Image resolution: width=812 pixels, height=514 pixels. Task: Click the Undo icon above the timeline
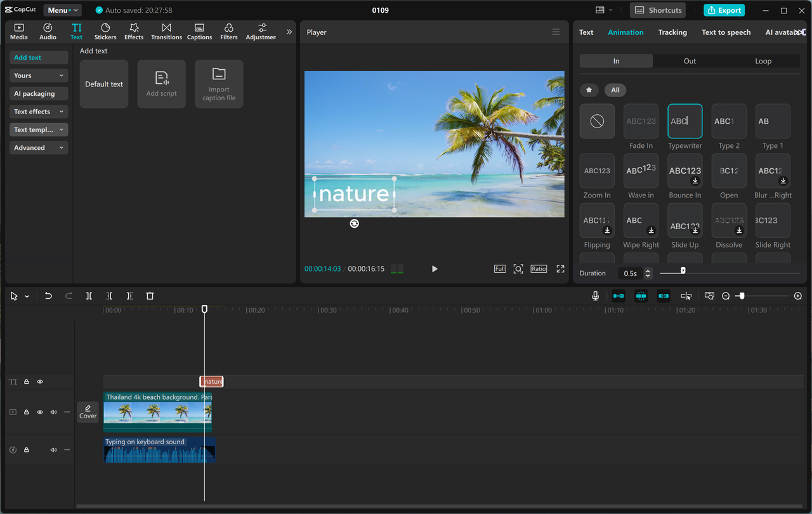(49, 296)
